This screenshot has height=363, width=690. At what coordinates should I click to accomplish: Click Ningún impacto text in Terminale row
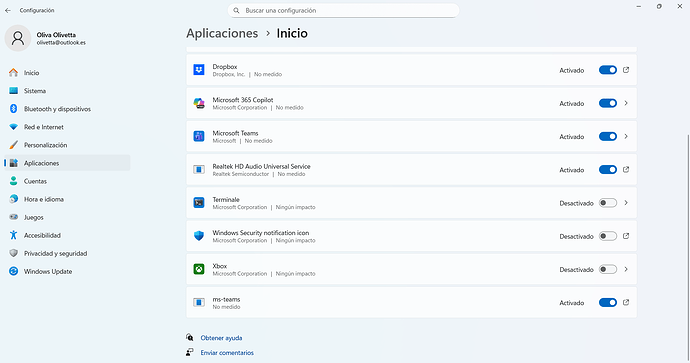(295, 207)
